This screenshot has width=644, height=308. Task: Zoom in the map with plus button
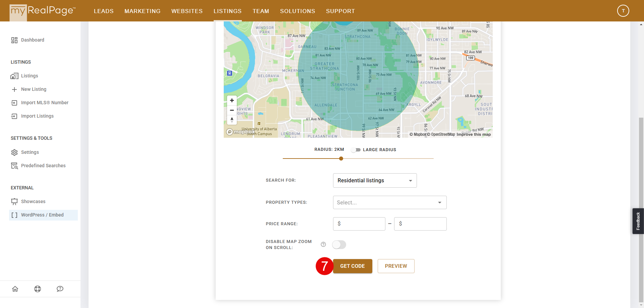pos(232,101)
